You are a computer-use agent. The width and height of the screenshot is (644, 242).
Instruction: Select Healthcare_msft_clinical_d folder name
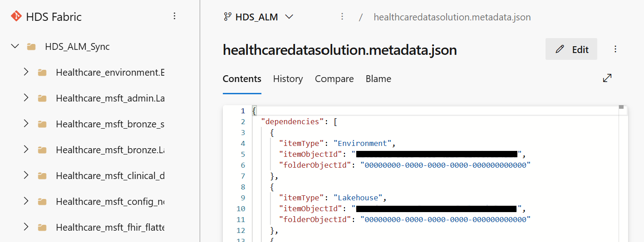point(110,175)
